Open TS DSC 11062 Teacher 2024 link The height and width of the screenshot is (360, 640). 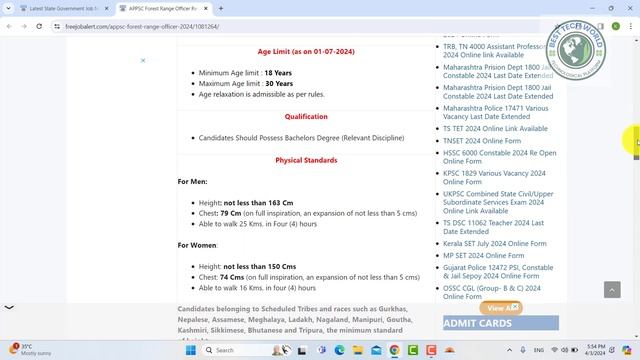pos(493,227)
